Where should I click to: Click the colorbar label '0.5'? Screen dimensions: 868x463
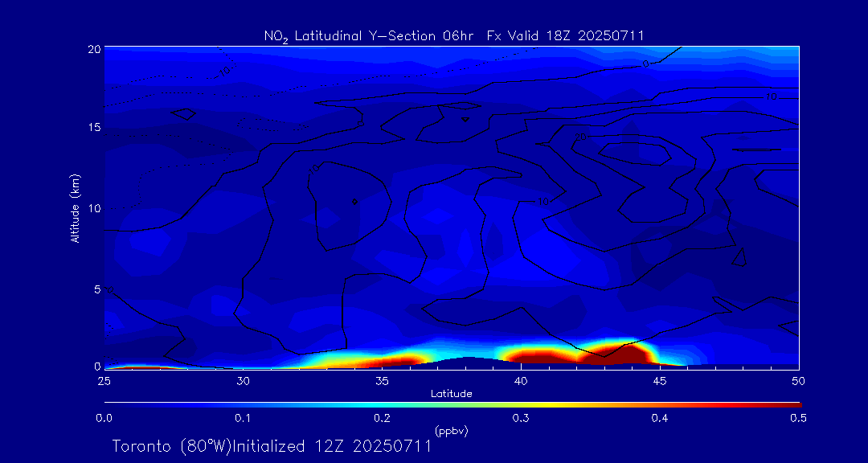tap(797, 418)
